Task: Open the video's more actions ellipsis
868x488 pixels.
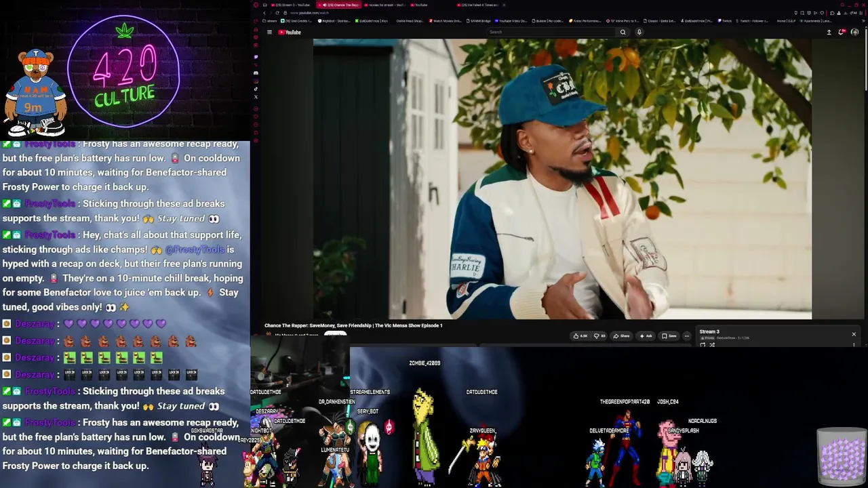Action: tap(687, 336)
